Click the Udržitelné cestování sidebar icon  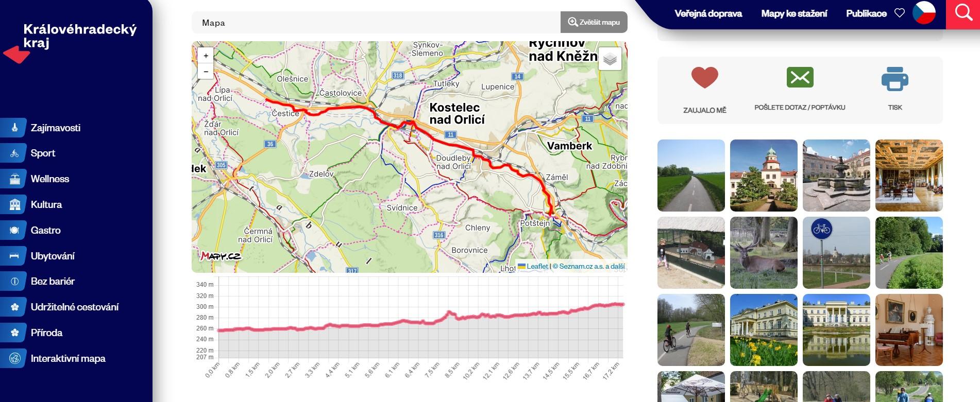[14, 307]
